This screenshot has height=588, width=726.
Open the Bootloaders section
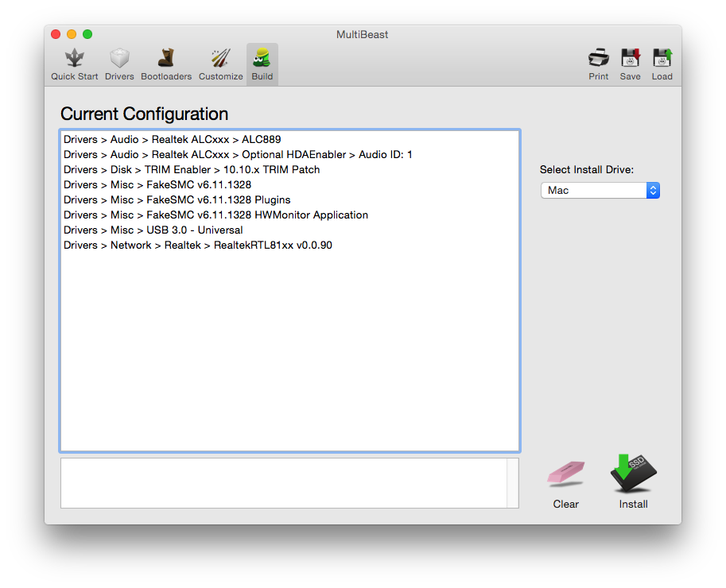[166, 64]
